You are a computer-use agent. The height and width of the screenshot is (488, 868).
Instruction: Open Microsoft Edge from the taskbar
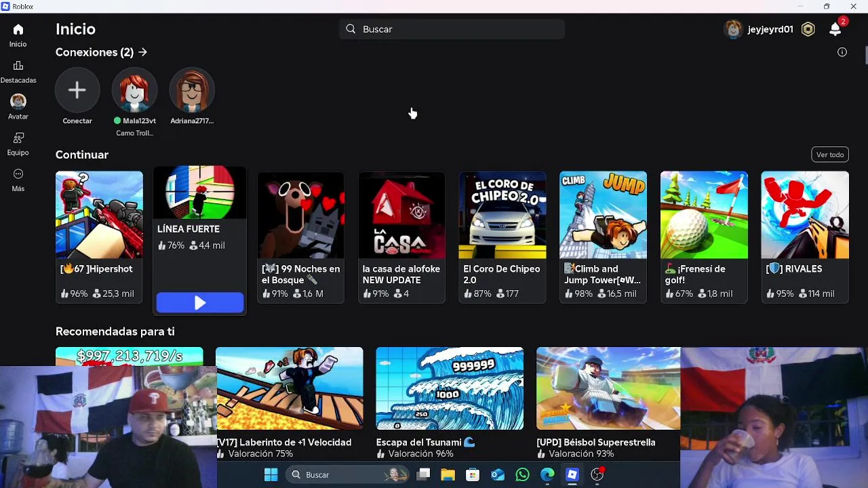[547, 475]
